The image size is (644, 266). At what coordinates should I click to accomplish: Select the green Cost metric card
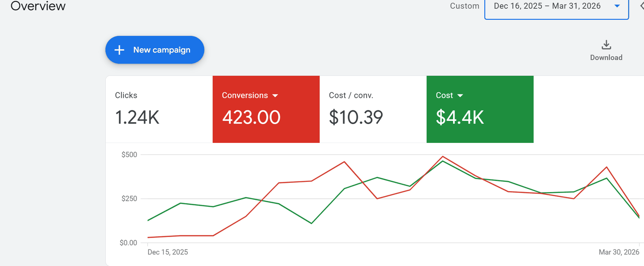click(x=480, y=109)
